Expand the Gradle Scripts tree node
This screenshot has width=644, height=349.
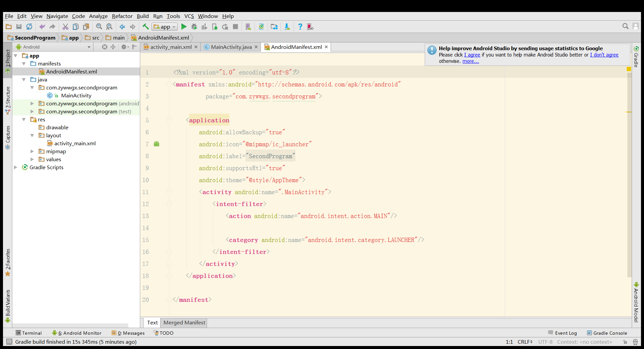coord(16,167)
